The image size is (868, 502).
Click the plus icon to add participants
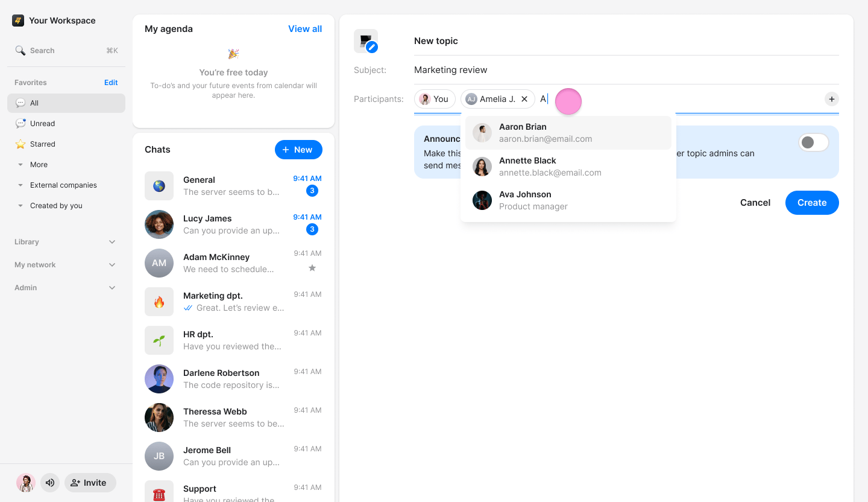[x=832, y=99]
